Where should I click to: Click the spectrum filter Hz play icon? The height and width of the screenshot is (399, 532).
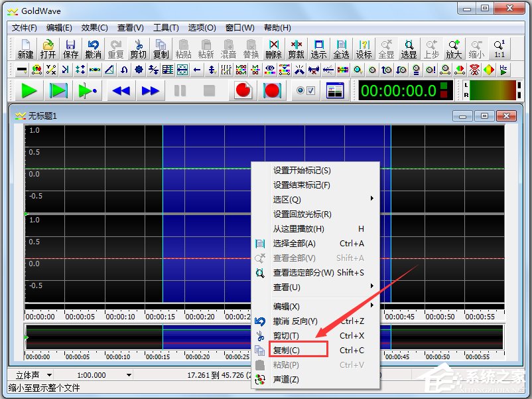(x=503, y=70)
